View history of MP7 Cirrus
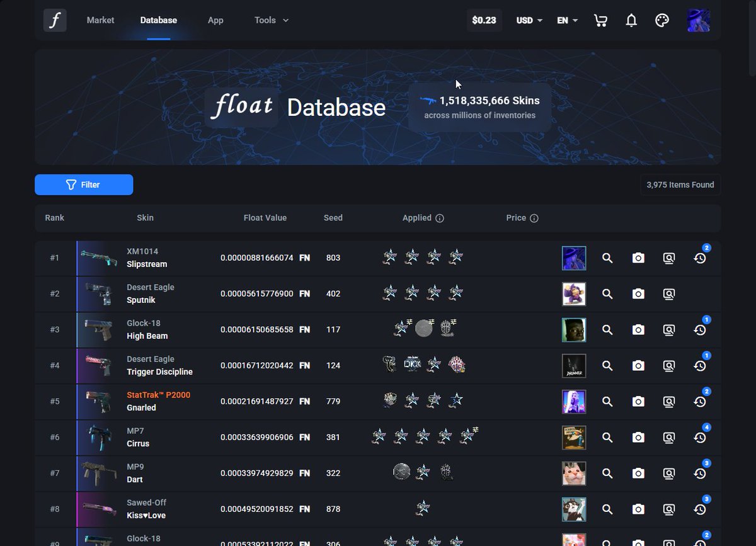 click(700, 438)
